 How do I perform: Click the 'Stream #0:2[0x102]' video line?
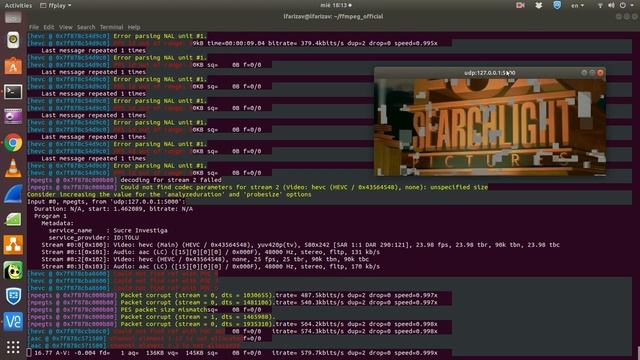coord(205,259)
